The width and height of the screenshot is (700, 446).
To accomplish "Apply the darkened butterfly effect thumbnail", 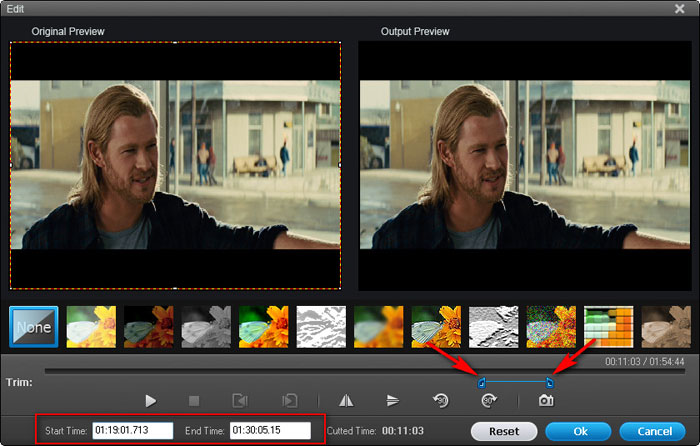I will tap(149, 327).
